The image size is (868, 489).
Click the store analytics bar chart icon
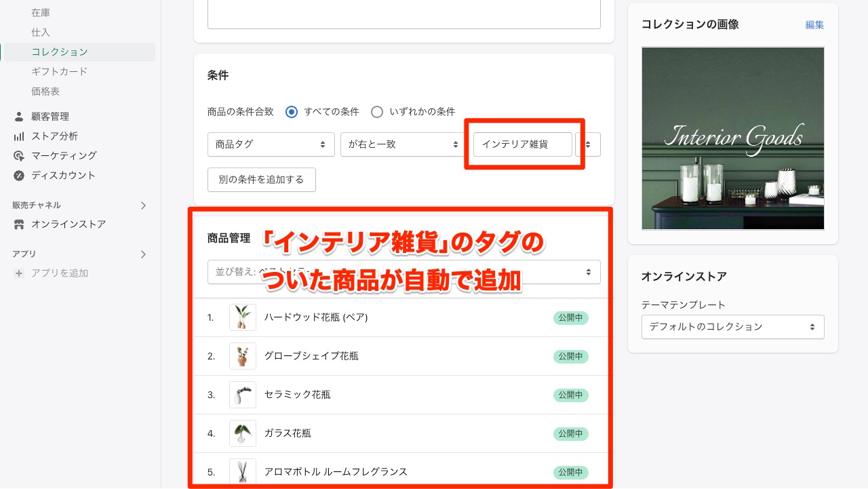pos(19,136)
